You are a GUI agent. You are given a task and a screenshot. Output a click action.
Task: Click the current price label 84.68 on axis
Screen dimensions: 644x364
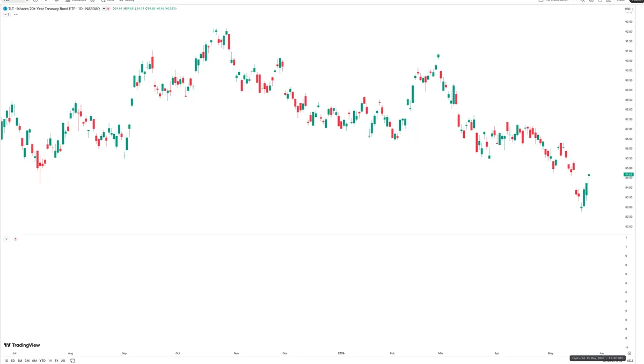(x=628, y=175)
